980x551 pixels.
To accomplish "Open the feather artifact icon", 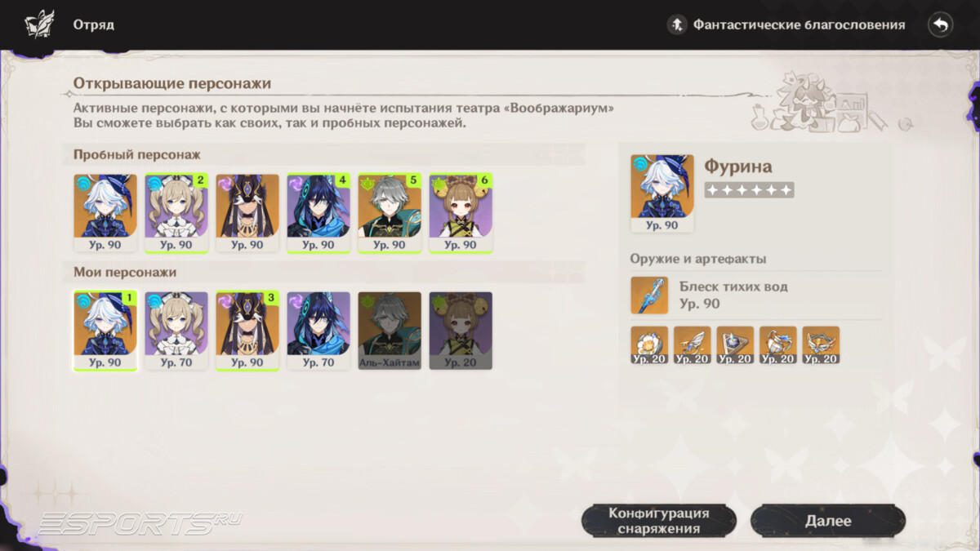I will [692, 344].
